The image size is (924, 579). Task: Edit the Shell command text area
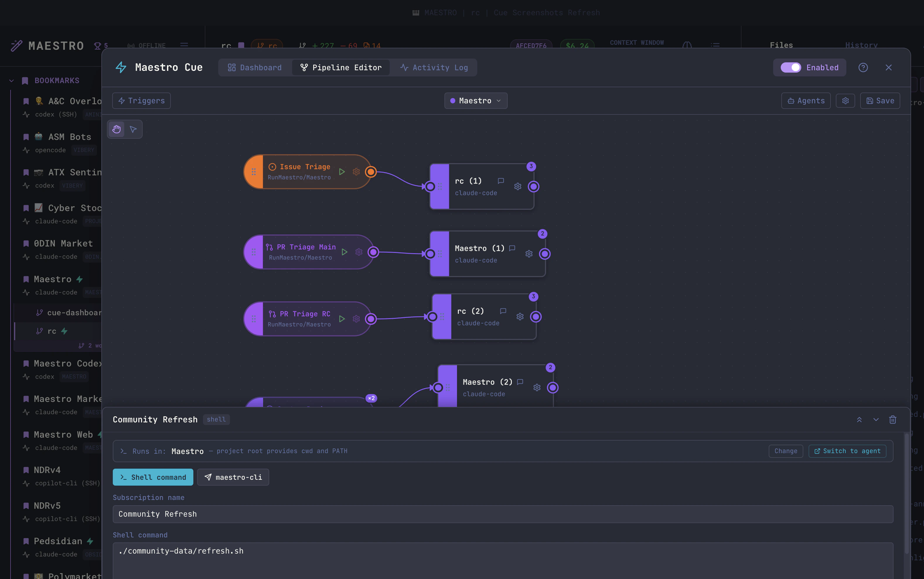(503, 561)
